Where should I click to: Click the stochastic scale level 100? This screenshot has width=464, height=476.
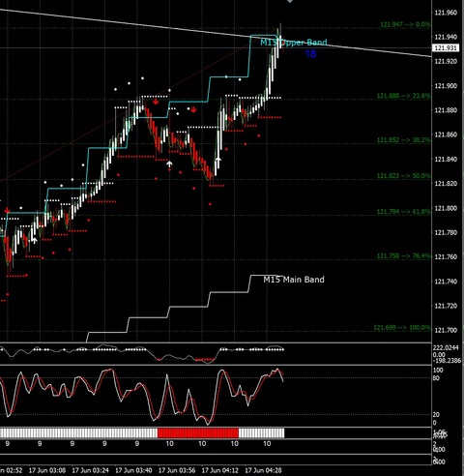pos(438,371)
